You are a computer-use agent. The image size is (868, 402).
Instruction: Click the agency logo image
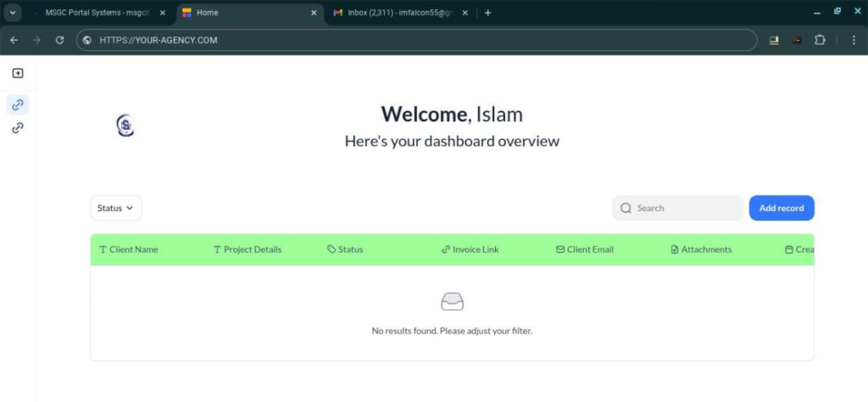(x=125, y=126)
